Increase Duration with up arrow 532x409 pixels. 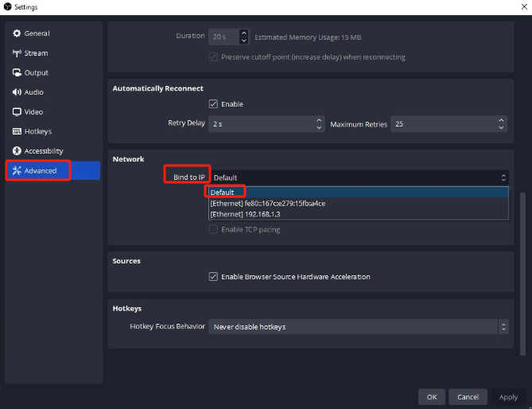tap(243, 33)
